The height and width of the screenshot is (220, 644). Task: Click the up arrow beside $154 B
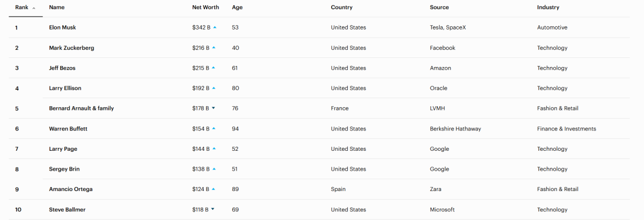214,129
